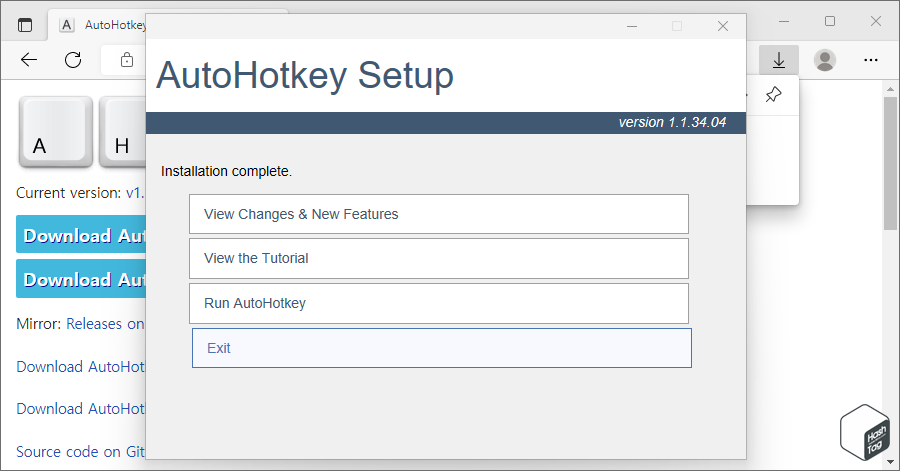Click 'version 1.1.34.04' text in setup
The height and width of the screenshot is (471, 900).
click(x=672, y=122)
